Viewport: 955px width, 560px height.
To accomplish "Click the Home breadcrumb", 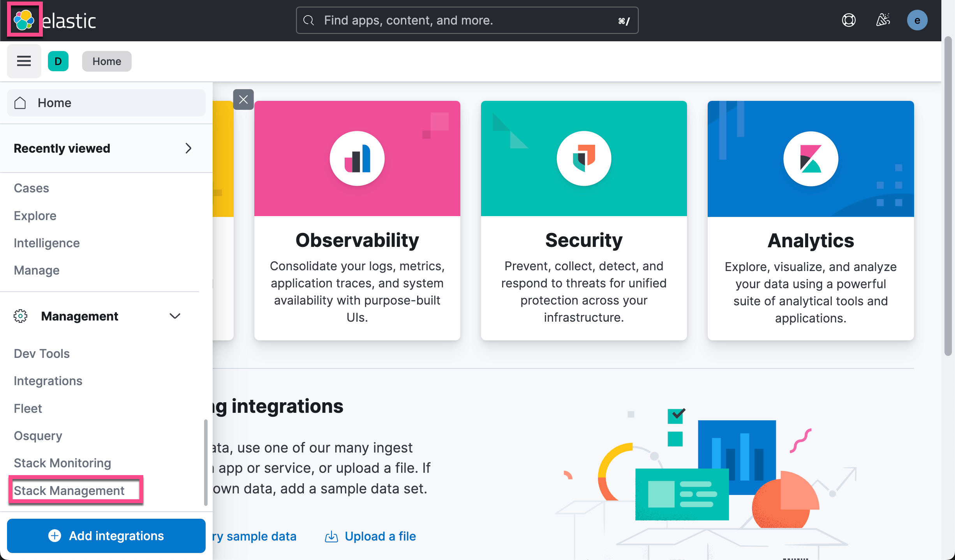I will 107,61.
